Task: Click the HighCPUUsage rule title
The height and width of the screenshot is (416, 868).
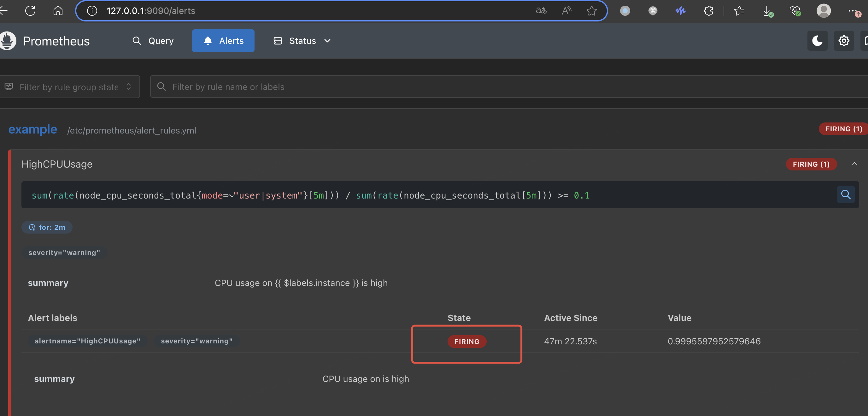Action: tap(57, 164)
